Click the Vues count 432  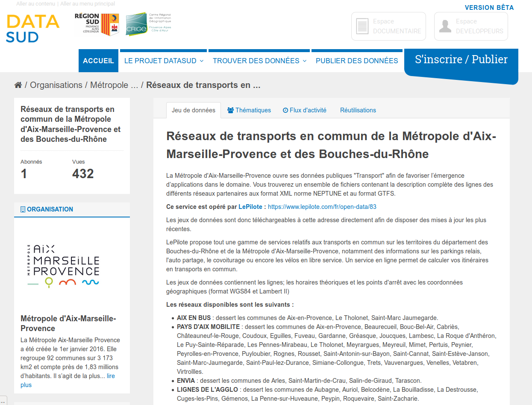pos(83,174)
